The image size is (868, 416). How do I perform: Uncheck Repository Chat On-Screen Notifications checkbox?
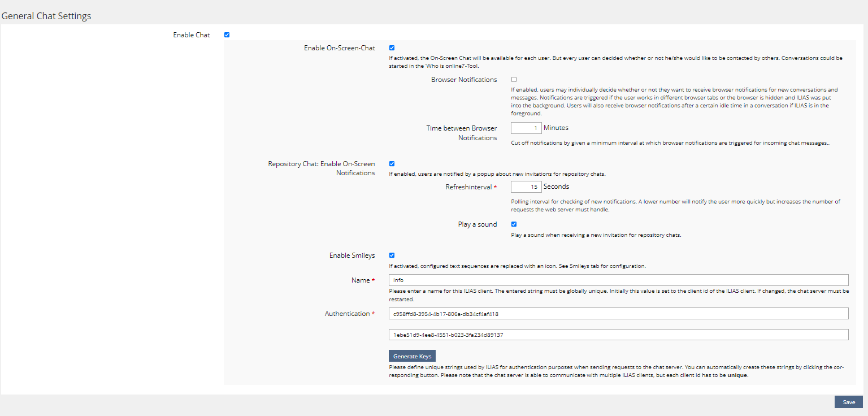pos(392,164)
